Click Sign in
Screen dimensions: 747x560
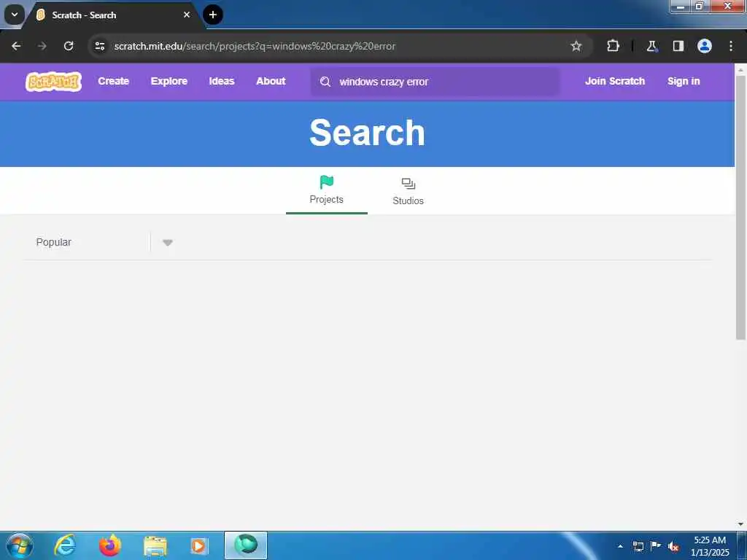684,81
